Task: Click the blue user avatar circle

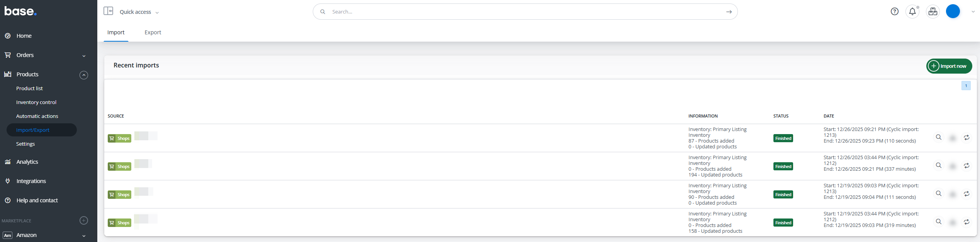Action: (x=953, y=12)
